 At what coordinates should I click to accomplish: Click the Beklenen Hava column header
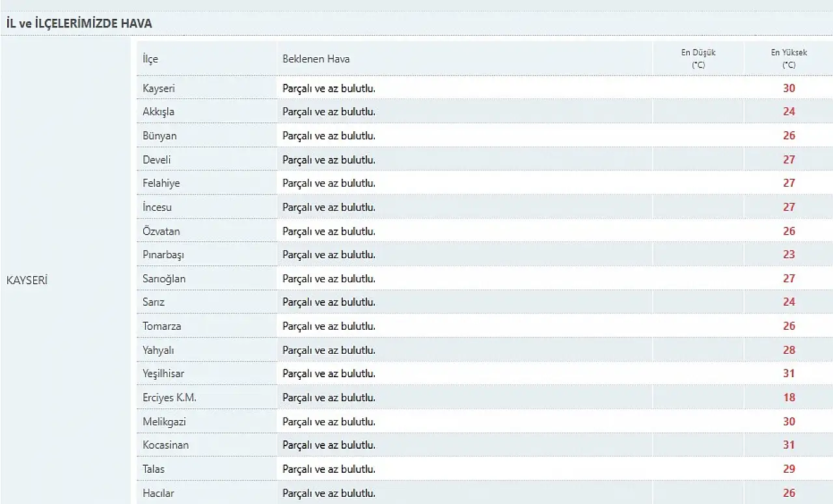pyautogui.click(x=316, y=59)
